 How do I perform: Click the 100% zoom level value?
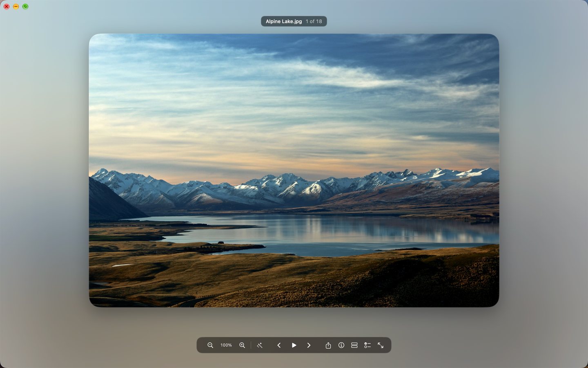click(x=226, y=345)
